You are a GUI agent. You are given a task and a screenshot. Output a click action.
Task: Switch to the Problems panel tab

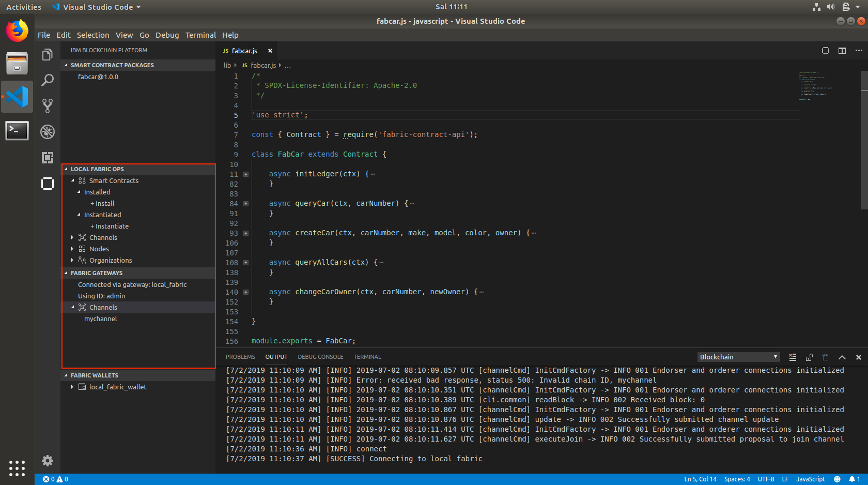point(240,357)
